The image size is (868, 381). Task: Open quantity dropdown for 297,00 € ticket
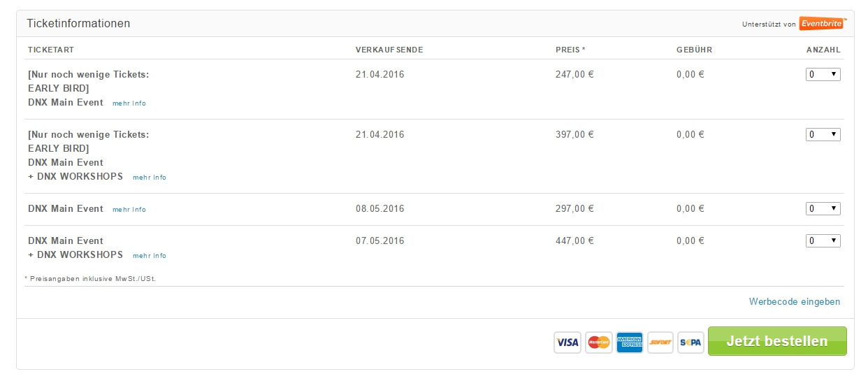(x=823, y=209)
